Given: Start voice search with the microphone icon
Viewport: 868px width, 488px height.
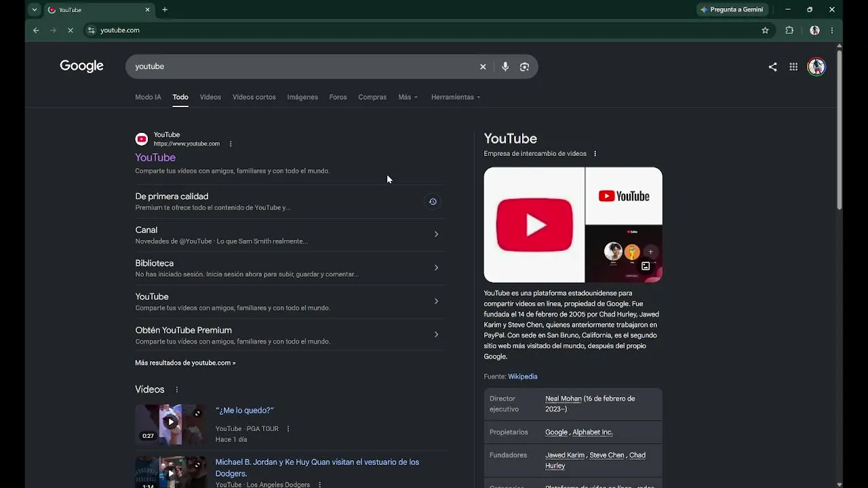Looking at the screenshot, I should pyautogui.click(x=505, y=66).
